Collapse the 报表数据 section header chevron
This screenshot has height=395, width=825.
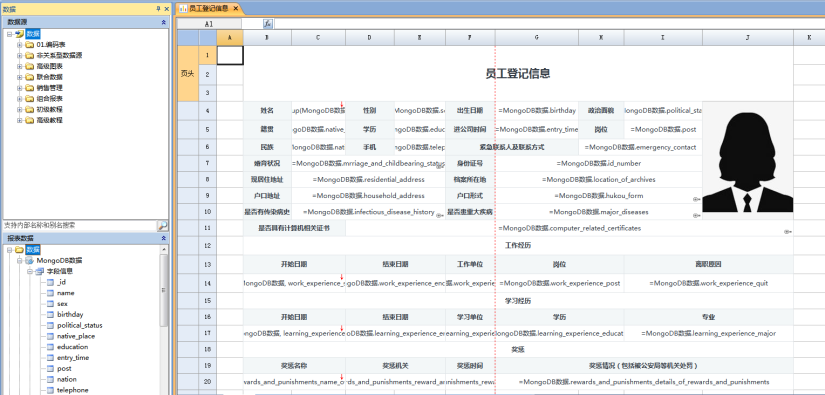click(x=164, y=238)
